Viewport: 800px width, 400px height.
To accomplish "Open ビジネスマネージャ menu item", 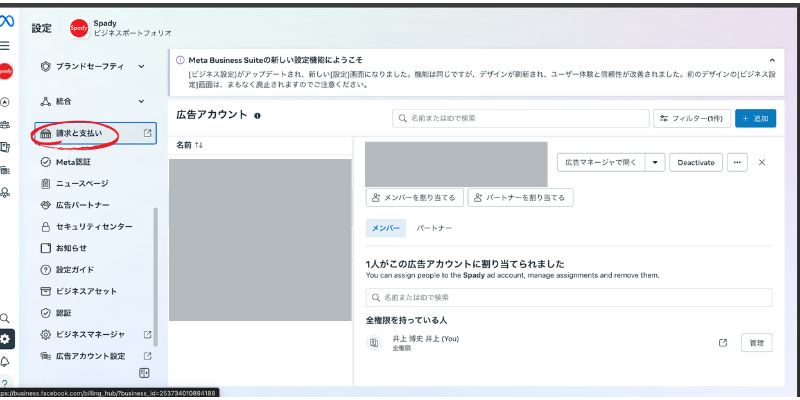I will coord(95,335).
